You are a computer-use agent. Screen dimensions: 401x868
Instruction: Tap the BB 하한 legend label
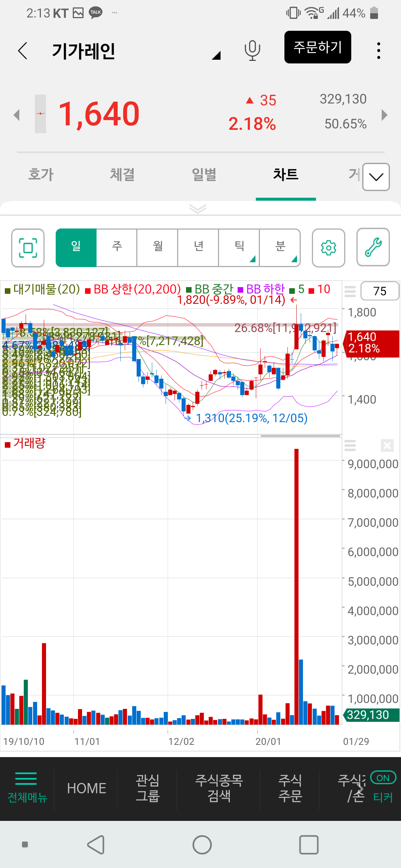pos(261,289)
